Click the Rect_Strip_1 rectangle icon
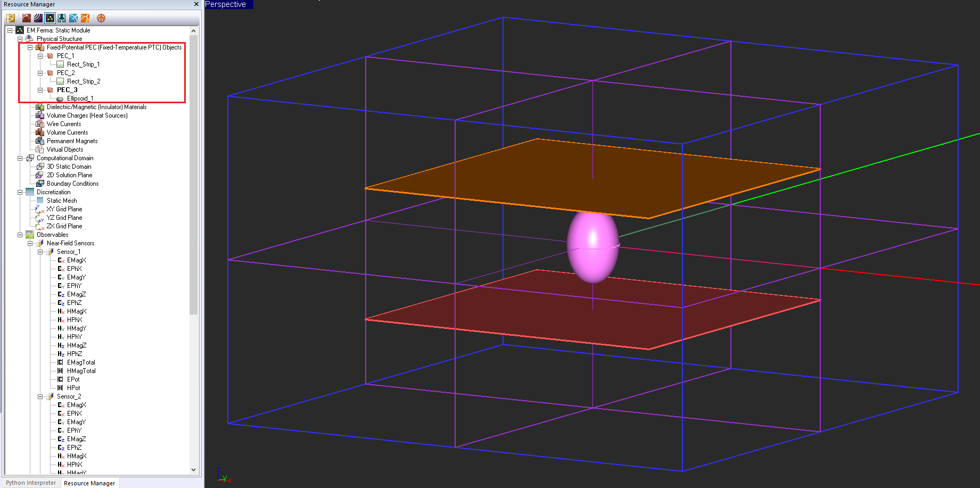 60,64
